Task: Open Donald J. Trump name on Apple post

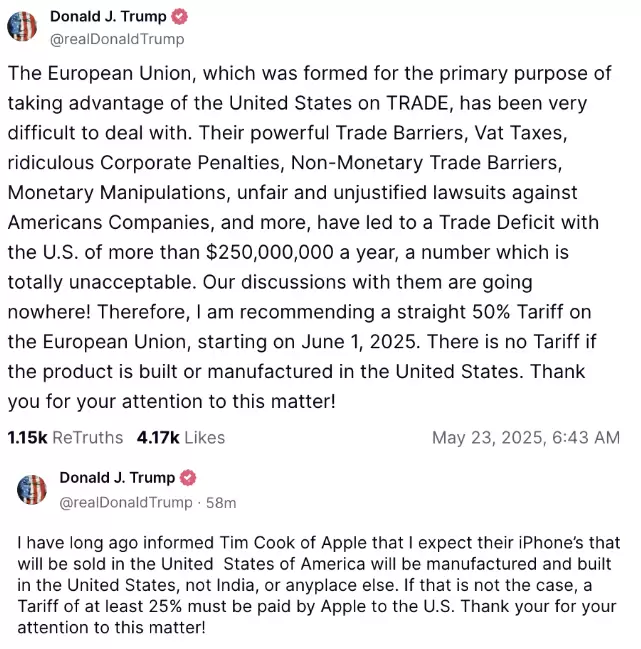Action: (x=117, y=478)
